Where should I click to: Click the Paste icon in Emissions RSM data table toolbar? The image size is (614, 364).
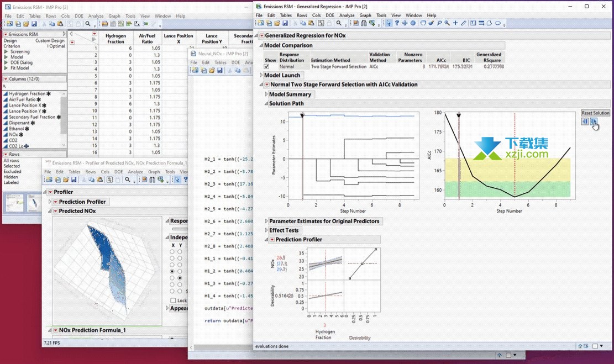tap(60, 24)
